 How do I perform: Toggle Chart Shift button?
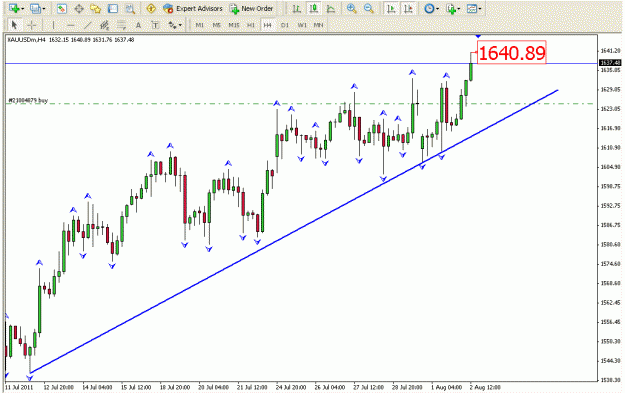pos(408,8)
